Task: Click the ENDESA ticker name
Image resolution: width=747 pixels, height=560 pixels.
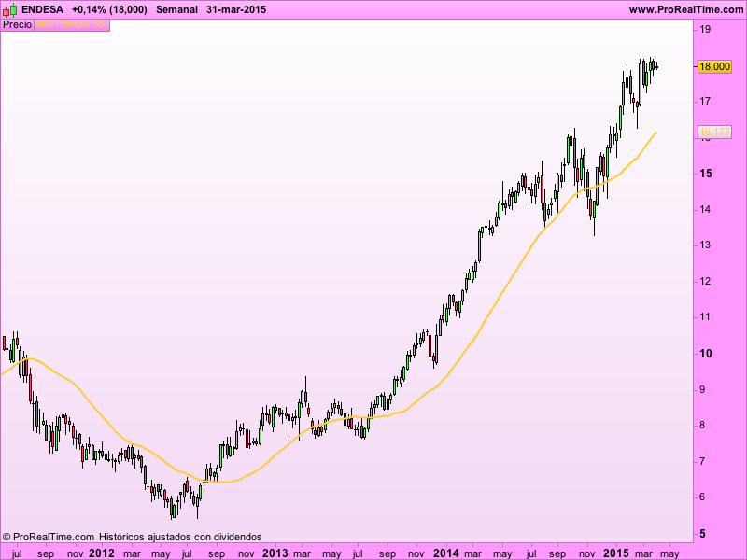Action: point(42,9)
